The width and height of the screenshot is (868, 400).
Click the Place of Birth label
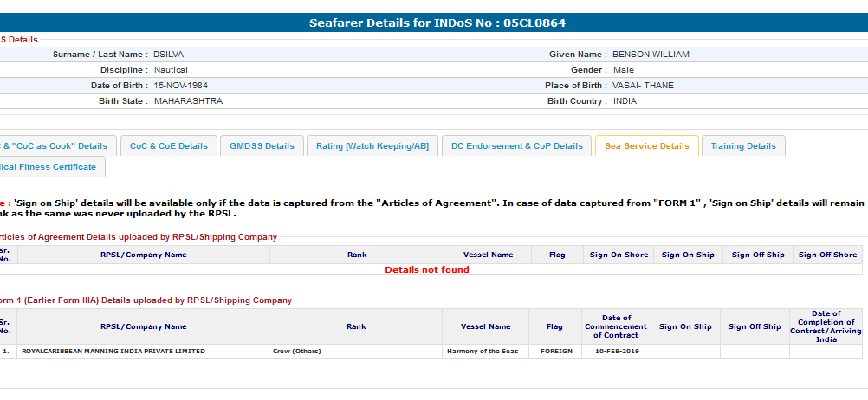576,85
